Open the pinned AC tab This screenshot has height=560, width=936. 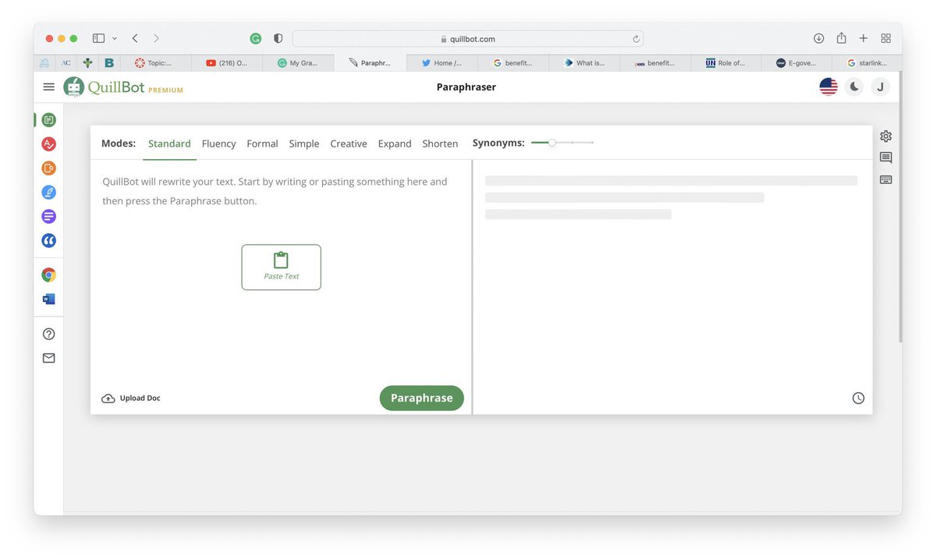[66, 63]
